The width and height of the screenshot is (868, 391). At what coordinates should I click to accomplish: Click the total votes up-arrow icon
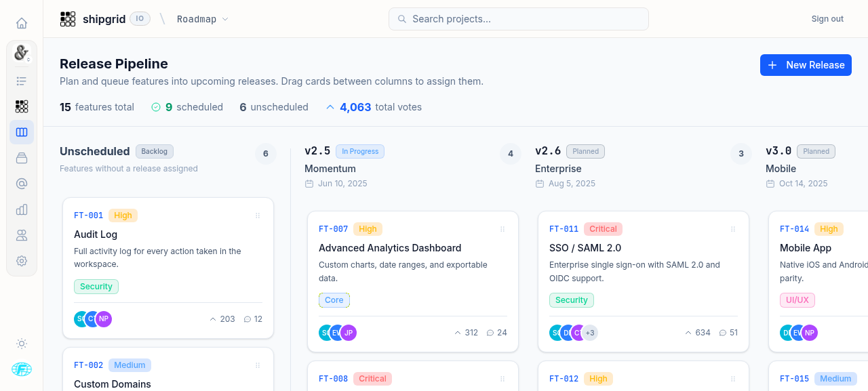(330, 107)
